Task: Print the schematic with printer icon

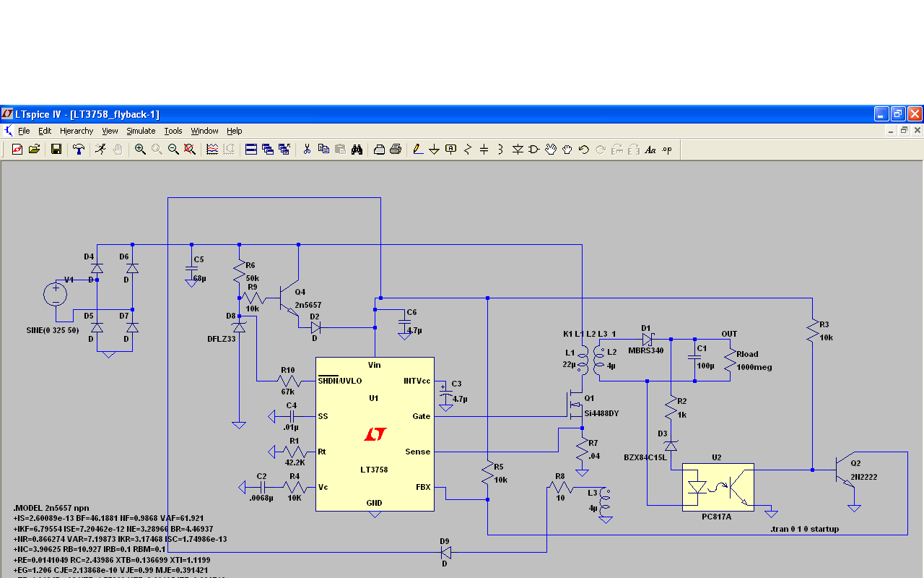Action: (396, 150)
